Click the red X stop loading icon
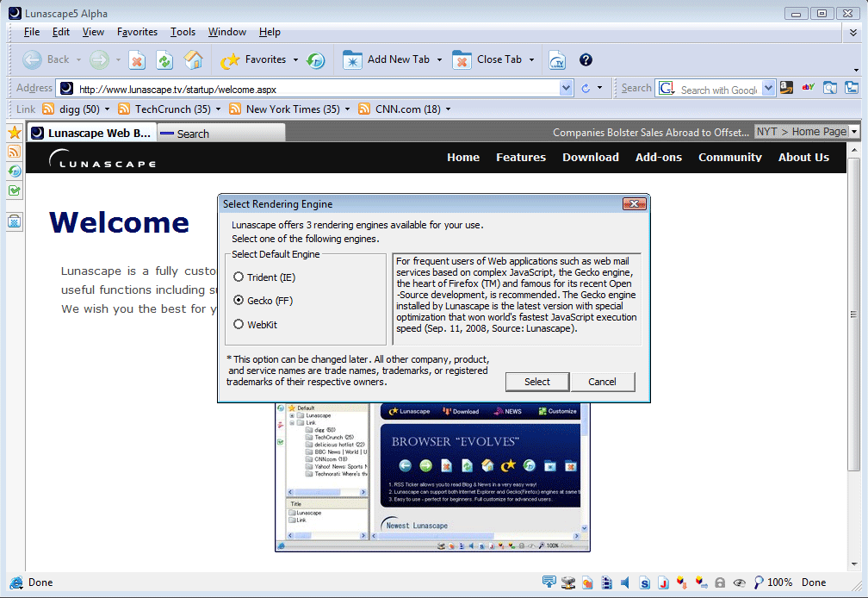868x598 pixels. pos(137,60)
